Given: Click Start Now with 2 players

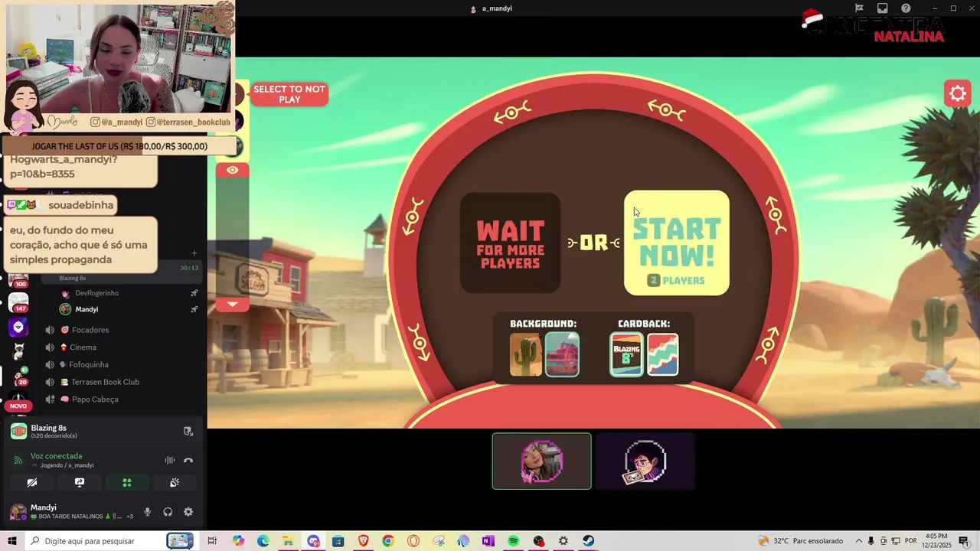Looking at the screenshot, I should (x=677, y=243).
